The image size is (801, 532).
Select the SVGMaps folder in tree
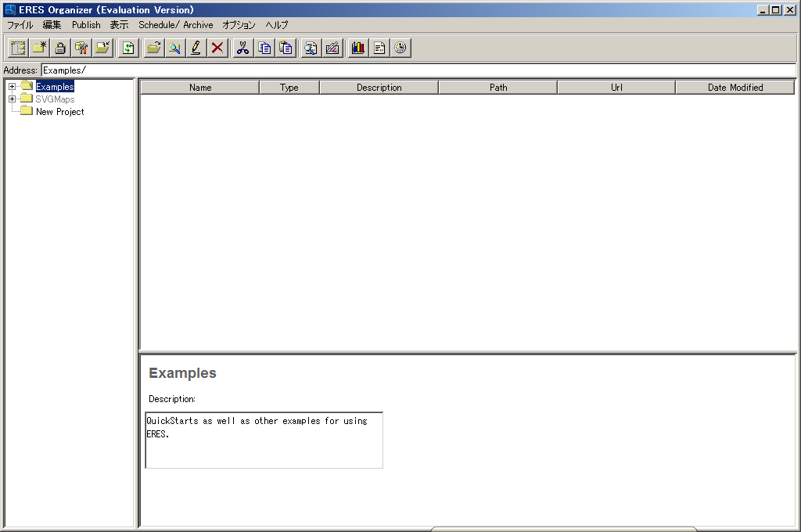pyautogui.click(x=55, y=99)
